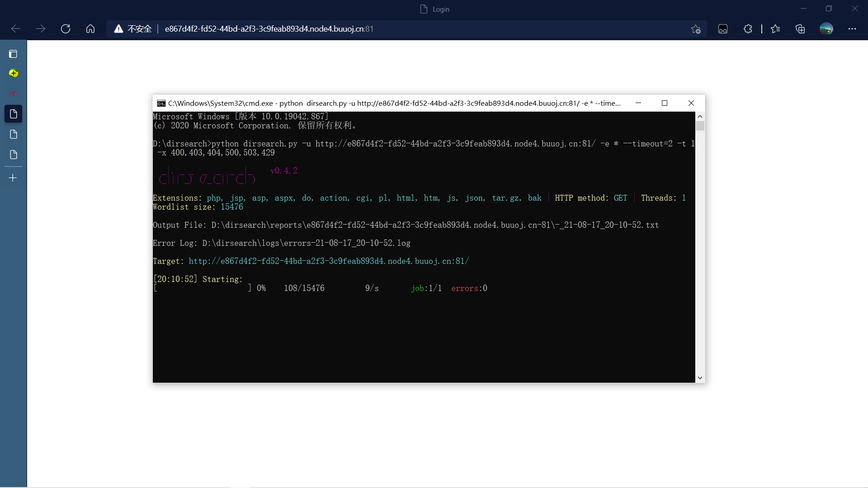The width and height of the screenshot is (868, 488).
Task: Open the Extensions puzzle icon
Action: tap(748, 29)
